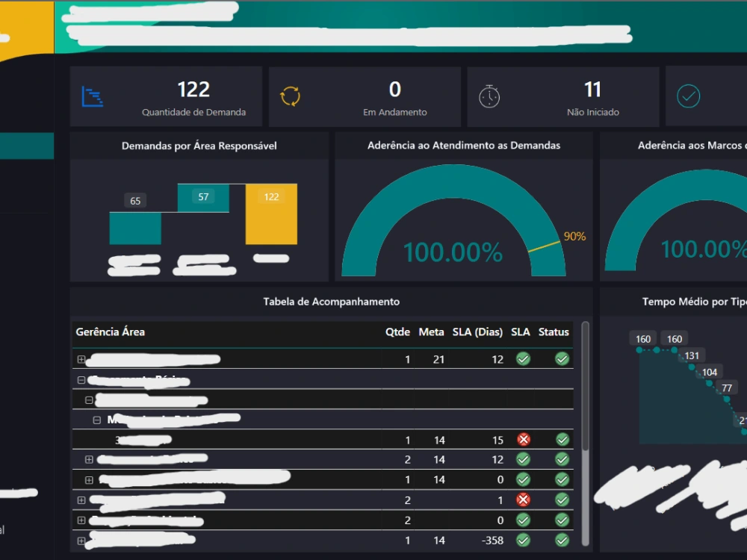This screenshot has height=560, width=747.
Task: Click the 'Demandas por Área Responsável' chart title
Action: point(199,146)
